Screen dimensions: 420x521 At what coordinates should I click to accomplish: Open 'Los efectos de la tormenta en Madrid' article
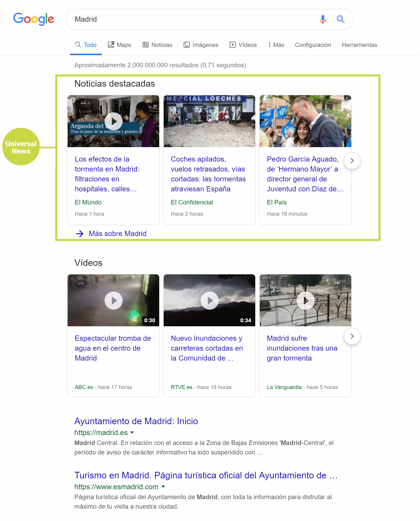(x=107, y=174)
